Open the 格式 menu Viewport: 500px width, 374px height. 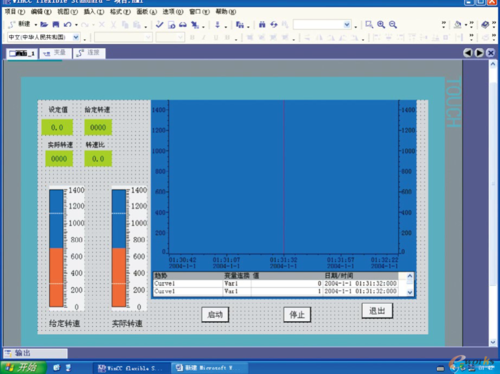coord(120,12)
